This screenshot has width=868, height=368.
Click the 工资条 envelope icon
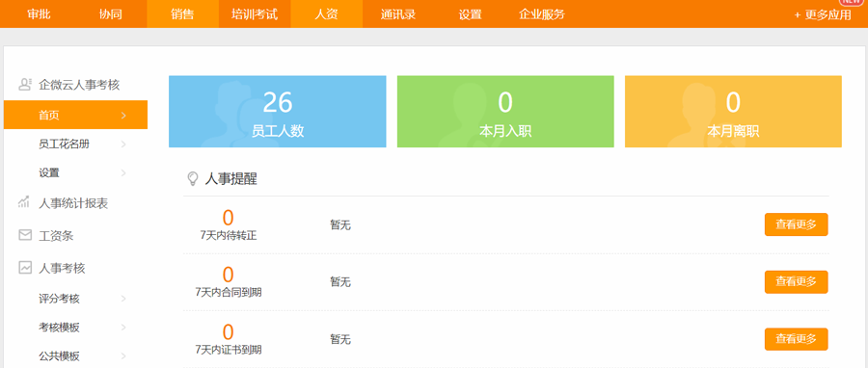click(25, 235)
